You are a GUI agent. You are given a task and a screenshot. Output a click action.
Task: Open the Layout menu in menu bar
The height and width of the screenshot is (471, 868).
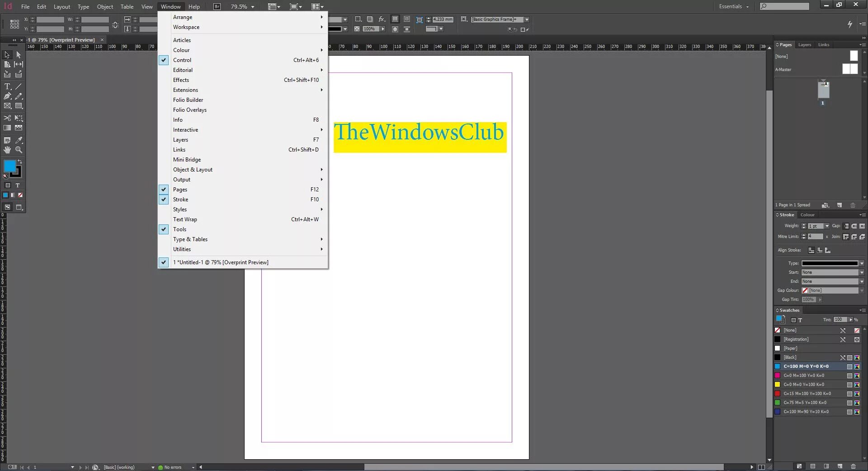(62, 7)
